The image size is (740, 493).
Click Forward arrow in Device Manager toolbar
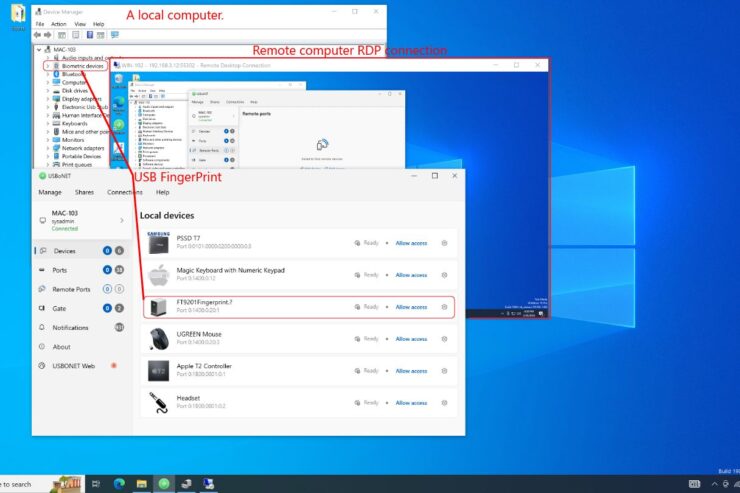(x=48, y=35)
